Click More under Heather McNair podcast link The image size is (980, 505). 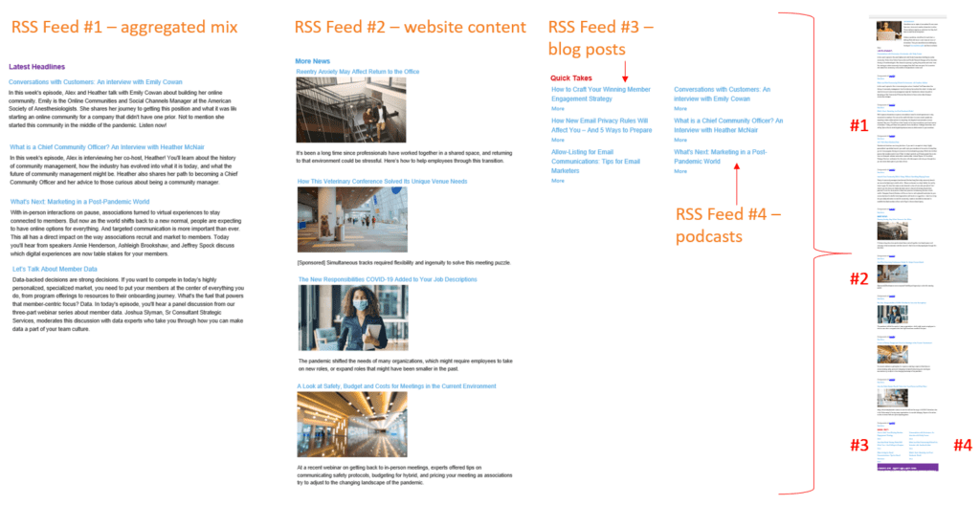coord(680,141)
